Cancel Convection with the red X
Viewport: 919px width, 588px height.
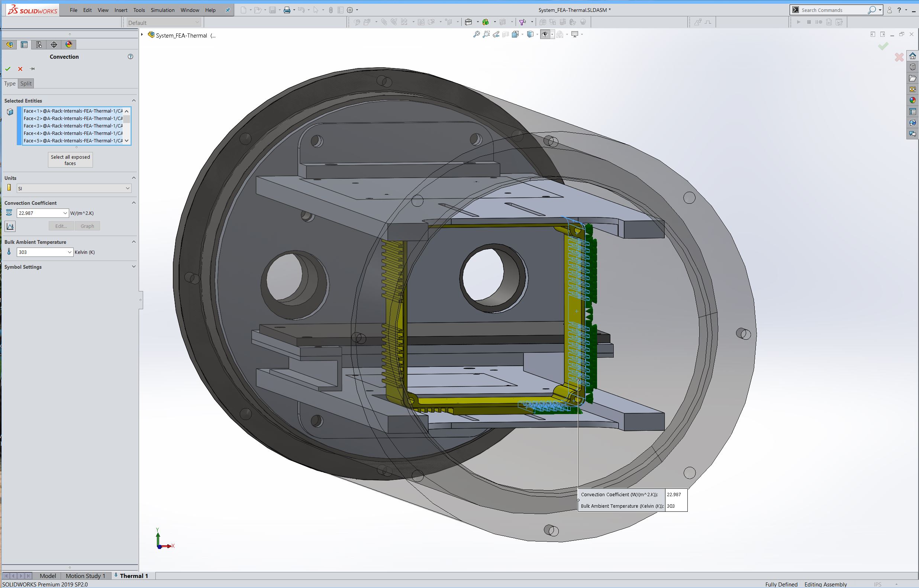(x=20, y=69)
